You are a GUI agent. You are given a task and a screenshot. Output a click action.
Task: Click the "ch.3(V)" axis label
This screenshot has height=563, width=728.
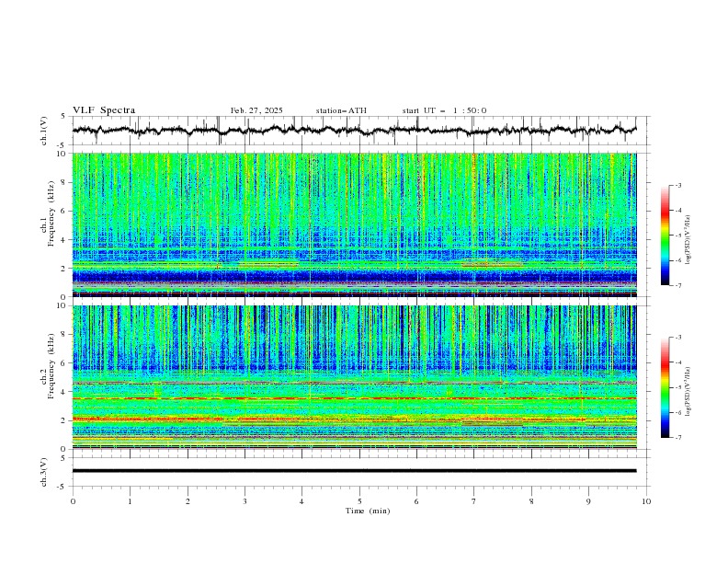[44, 472]
